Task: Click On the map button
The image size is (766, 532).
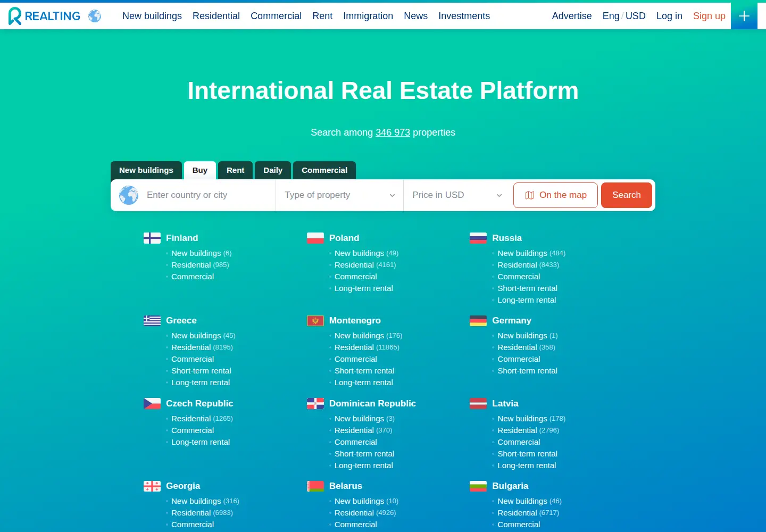Action: [555, 195]
